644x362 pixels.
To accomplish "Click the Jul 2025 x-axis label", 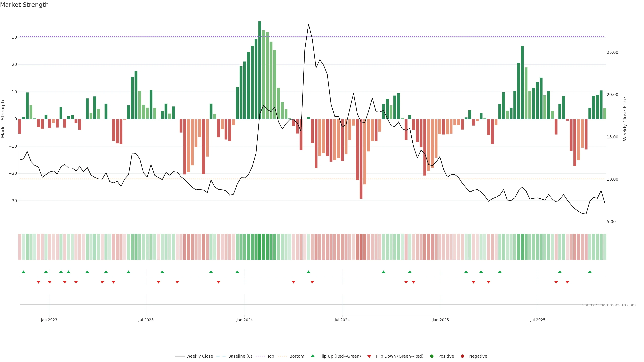I will coord(538,320).
